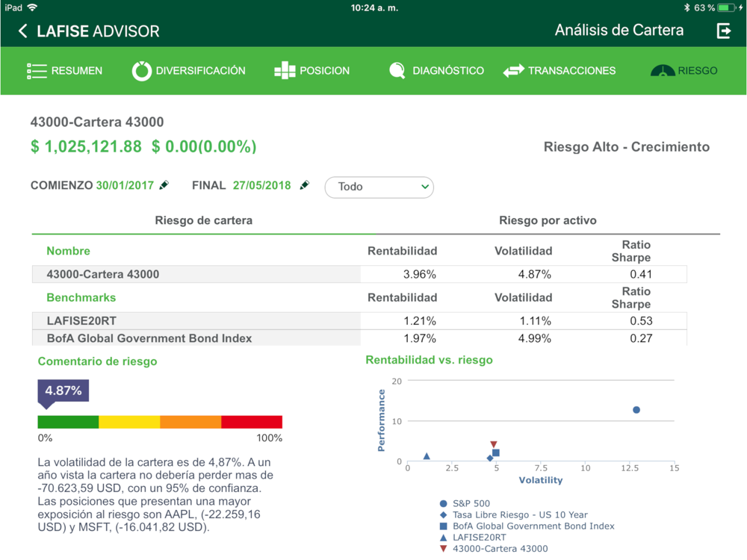Select the BofA square chart point
Viewport: 747px width, 560px height.
[496, 453]
